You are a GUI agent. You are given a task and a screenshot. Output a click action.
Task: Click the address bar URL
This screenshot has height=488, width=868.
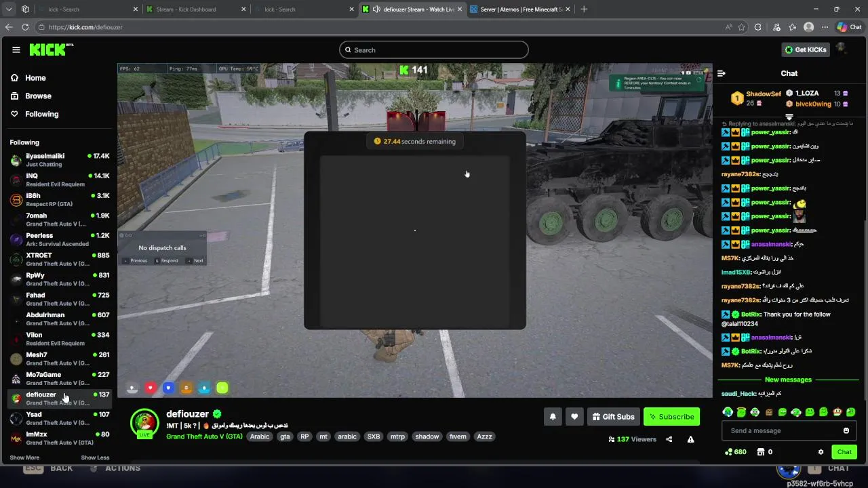pyautogui.click(x=85, y=27)
